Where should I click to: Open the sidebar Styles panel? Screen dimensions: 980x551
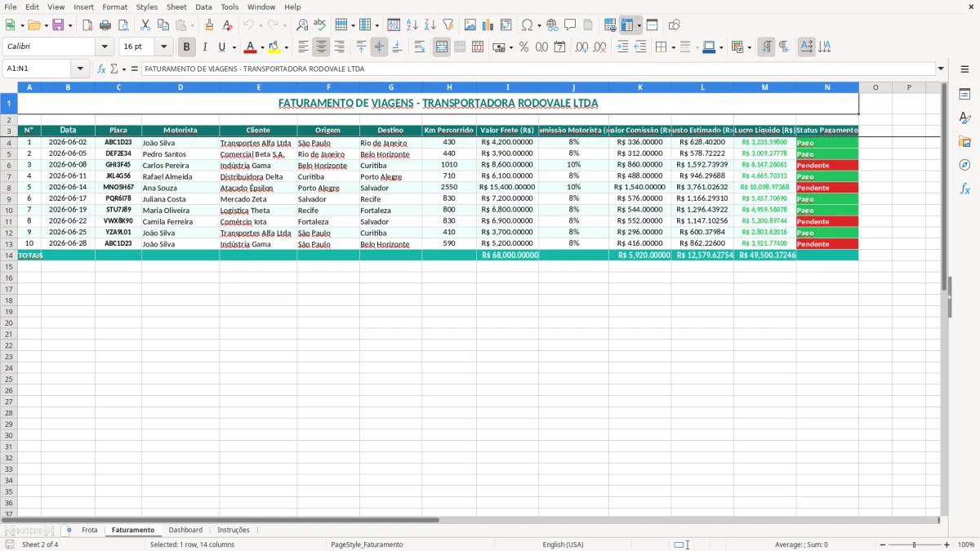(964, 118)
